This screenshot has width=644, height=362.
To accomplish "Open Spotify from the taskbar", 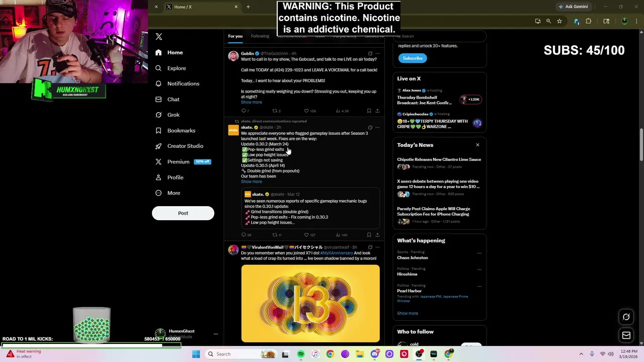I will (x=300, y=354).
